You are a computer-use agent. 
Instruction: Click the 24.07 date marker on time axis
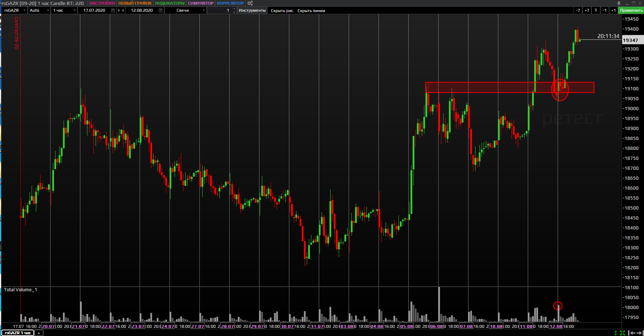[x=168, y=326]
